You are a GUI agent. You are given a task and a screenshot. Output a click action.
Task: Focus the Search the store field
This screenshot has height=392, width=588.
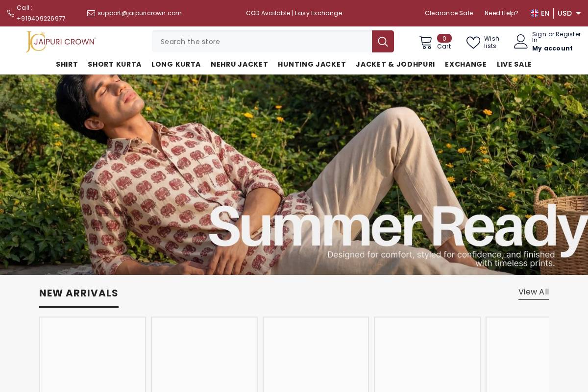[262, 42]
